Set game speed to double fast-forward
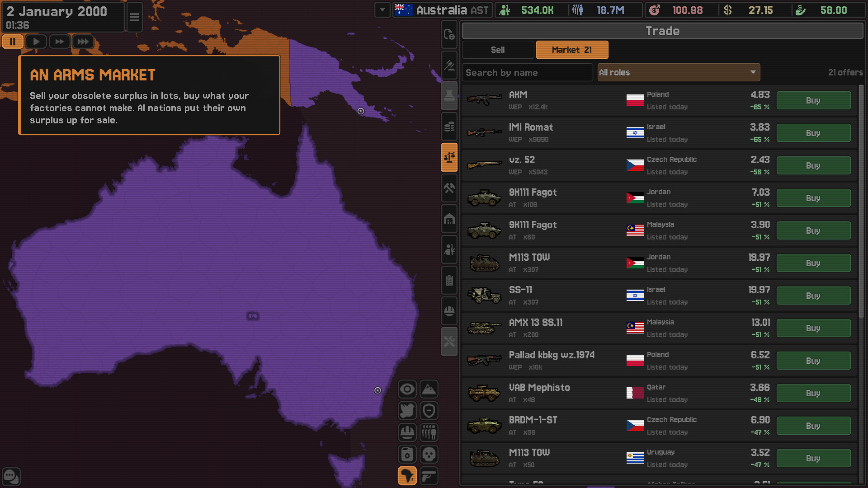Viewport: 868px width, 488px height. coord(60,42)
